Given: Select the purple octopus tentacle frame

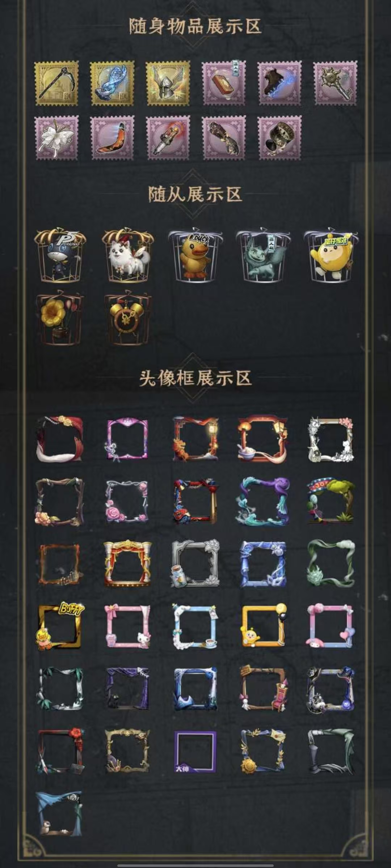Looking at the screenshot, I should click(x=263, y=501).
